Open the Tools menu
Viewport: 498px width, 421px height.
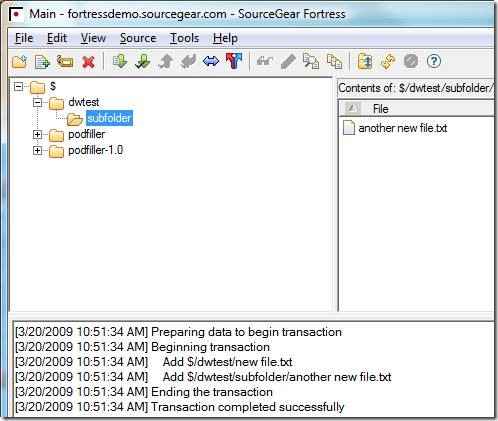[x=184, y=38]
